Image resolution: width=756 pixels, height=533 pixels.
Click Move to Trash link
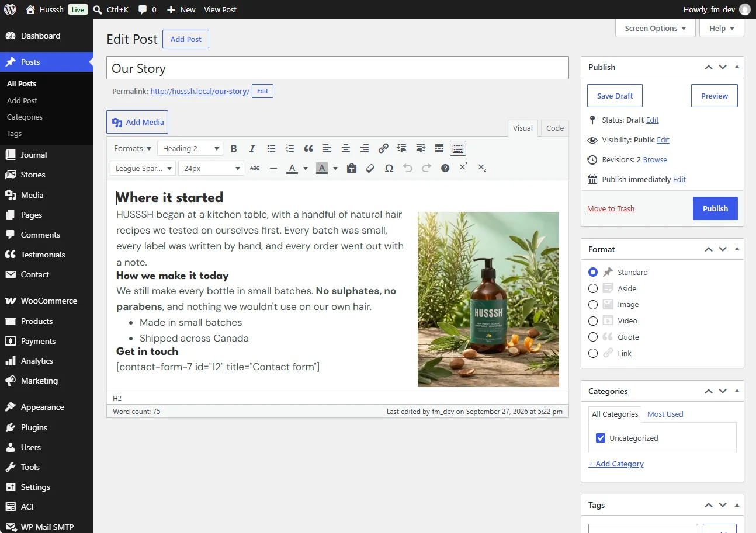point(611,208)
